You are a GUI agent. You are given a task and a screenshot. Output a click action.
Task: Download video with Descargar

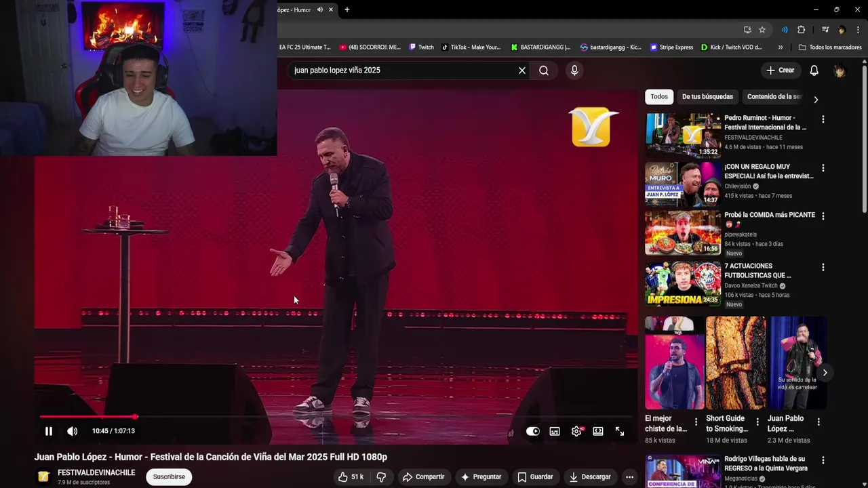pyautogui.click(x=590, y=477)
